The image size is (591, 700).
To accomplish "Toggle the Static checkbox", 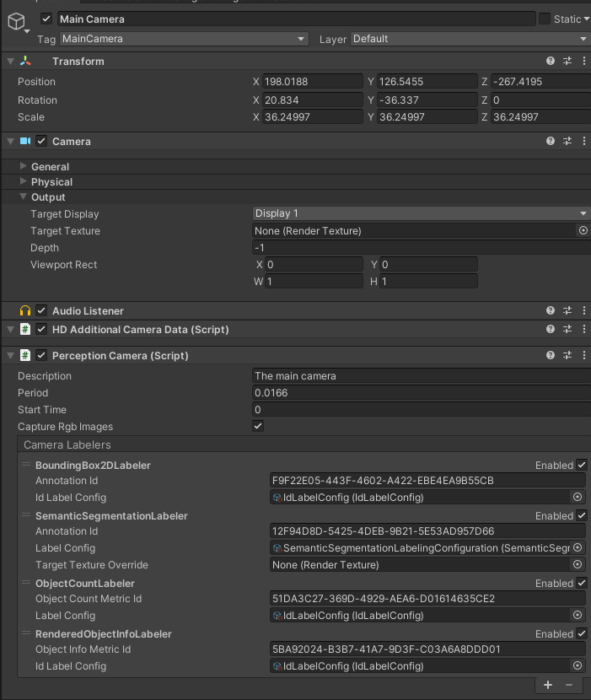I will pyautogui.click(x=545, y=19).
